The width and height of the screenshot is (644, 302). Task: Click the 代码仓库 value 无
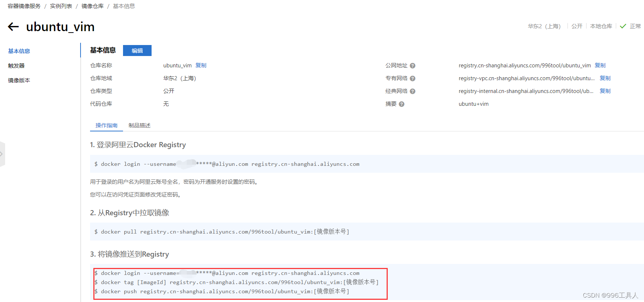166,104
